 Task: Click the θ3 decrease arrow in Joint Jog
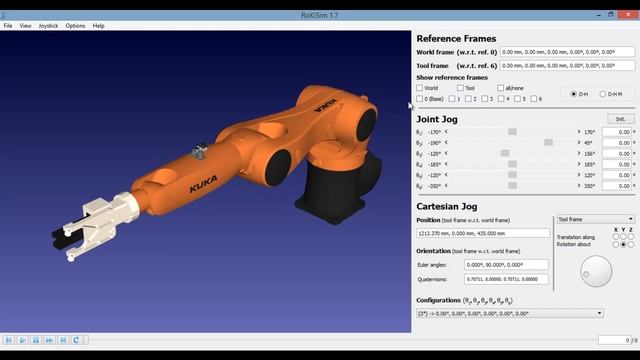tap(446, 153)
